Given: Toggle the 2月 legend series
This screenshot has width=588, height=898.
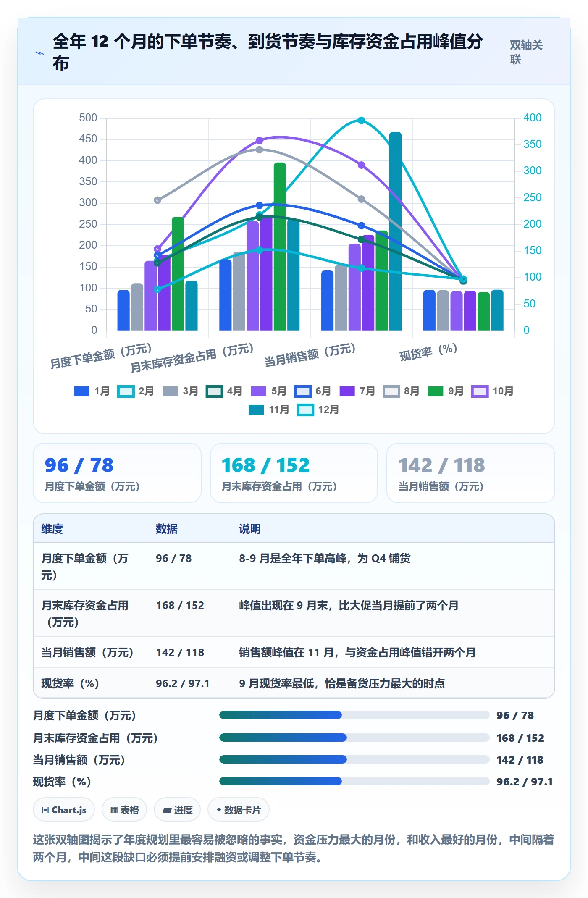Looking at the screenshot, I should click(136, 391).
